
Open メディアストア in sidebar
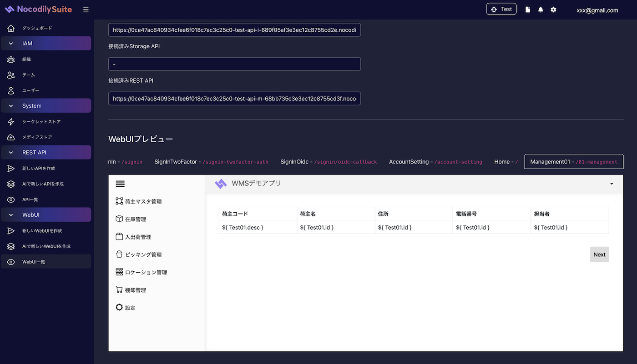pyautogui.click(x=37, y=137)
